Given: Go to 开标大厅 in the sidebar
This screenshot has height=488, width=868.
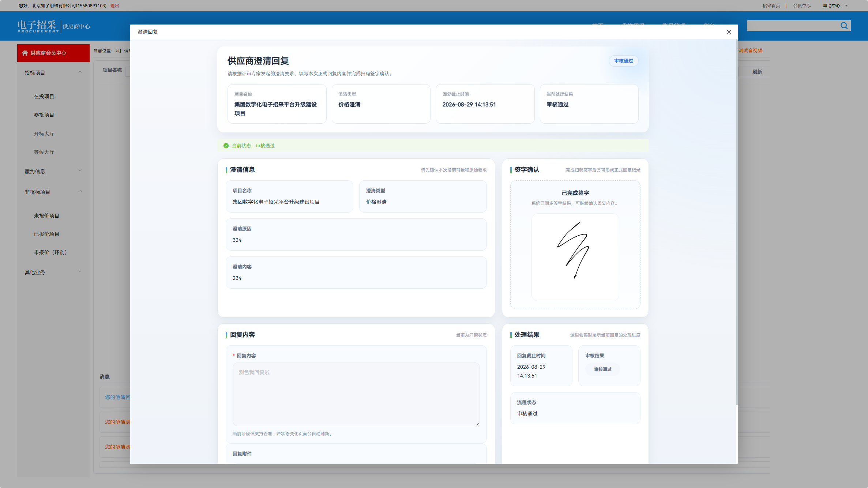Looking at the screenshot, I should point(44,134).
